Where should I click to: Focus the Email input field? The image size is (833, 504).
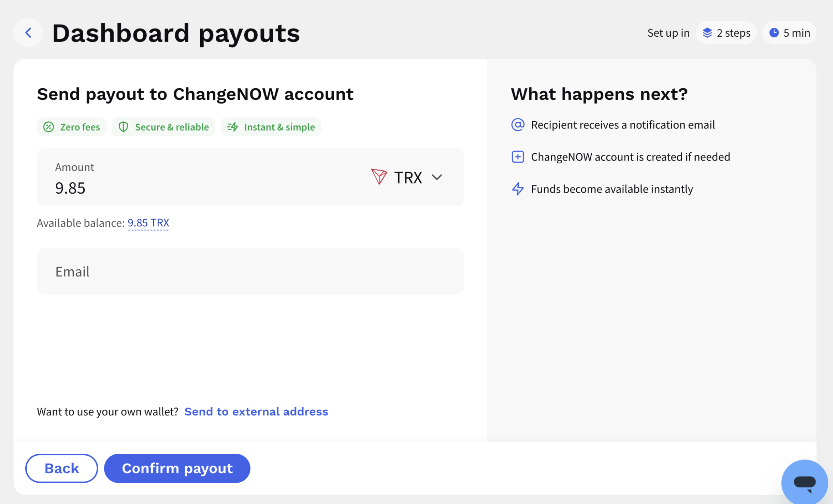(250, 272)
